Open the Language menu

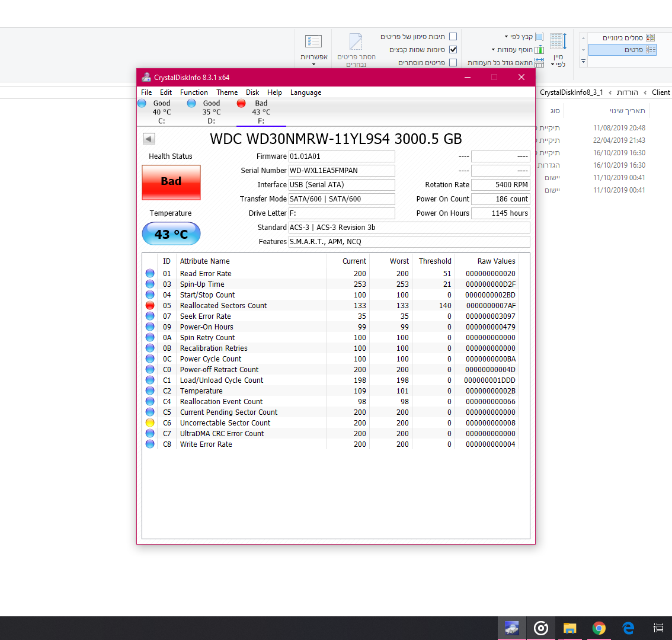[306, 92]
